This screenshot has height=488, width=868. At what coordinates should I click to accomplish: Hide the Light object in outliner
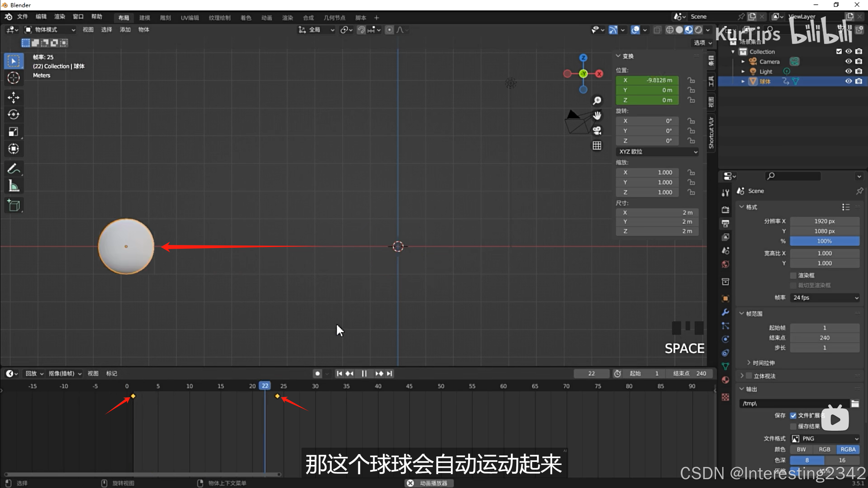[x=848, y=71]
